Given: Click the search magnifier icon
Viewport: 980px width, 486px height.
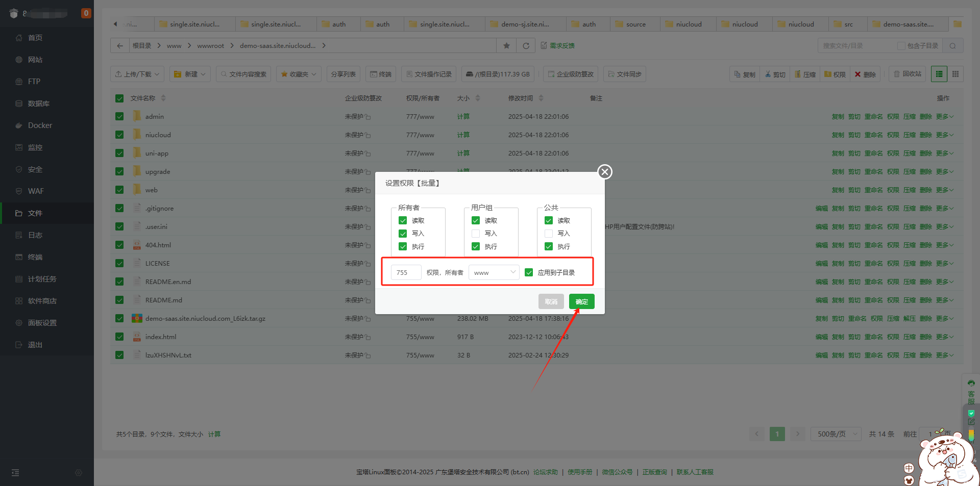Looking at the screenshot, I should point(952,46).
